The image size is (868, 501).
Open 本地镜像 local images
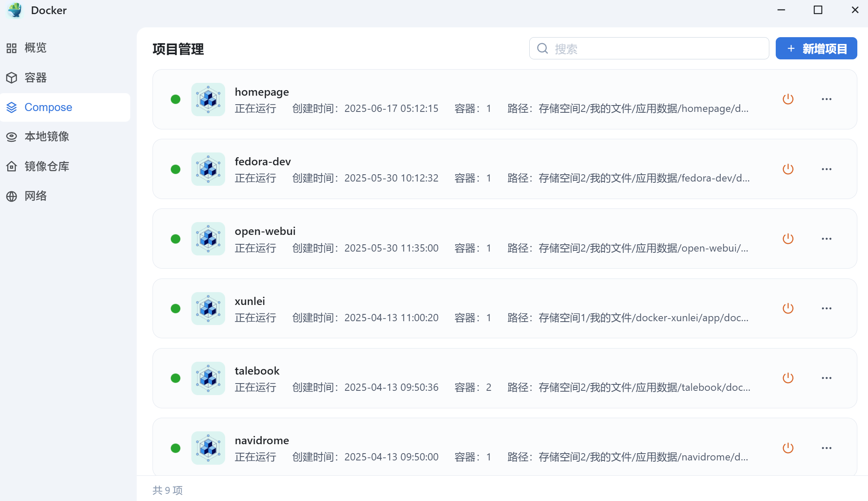[65, 137]
